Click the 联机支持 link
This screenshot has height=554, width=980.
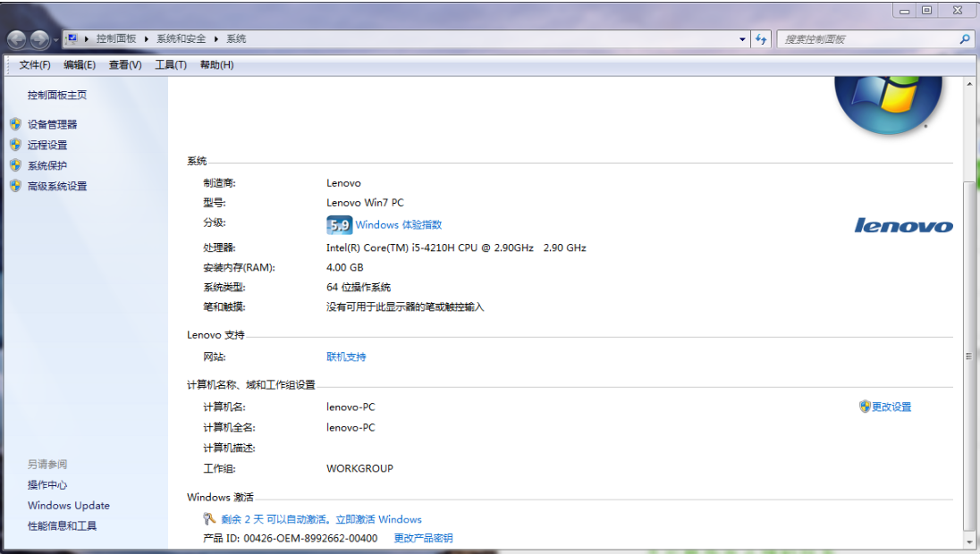[345, 357]
